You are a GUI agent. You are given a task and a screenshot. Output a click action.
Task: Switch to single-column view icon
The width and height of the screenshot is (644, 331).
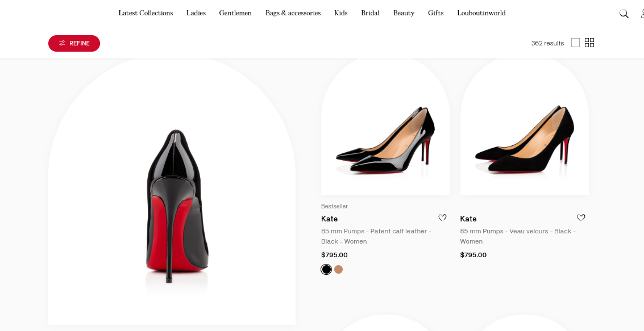tap(575, 43)
